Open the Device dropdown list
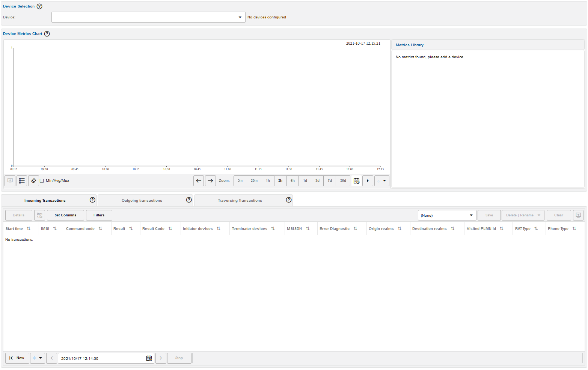The image size is (588, 370). point(148,17)
